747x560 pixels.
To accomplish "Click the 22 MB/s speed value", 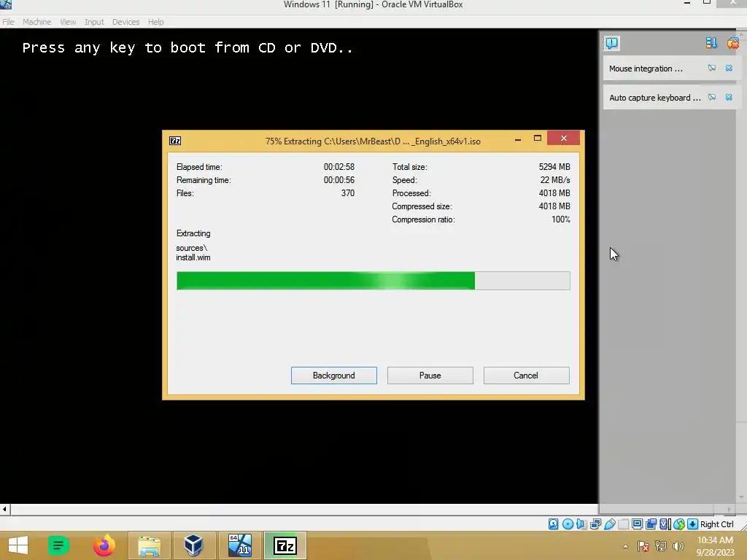I will click(555, 180).
